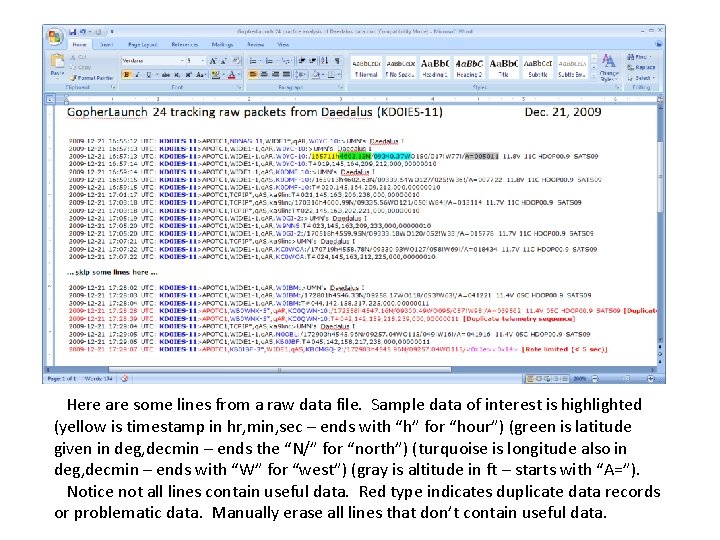Open the Quick Access toolbar customize arrow

[112, 32]
